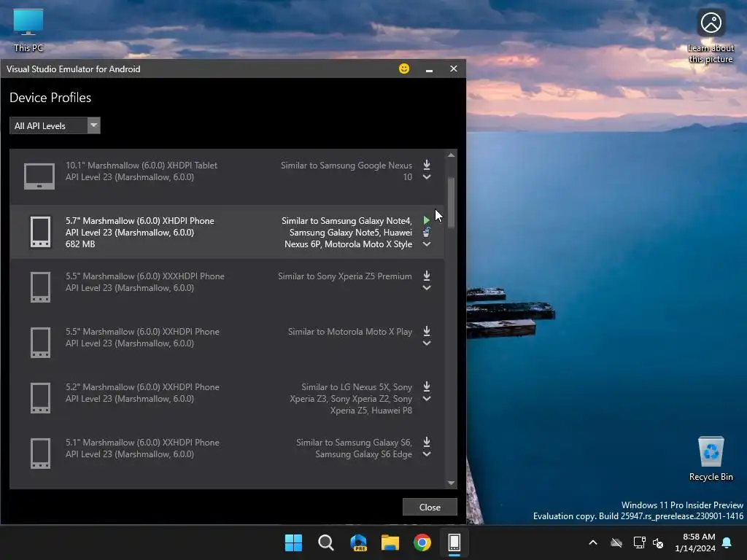Open the All API Levels dropdown
Viewport: 747px width, 560px height.
tap(55, 125)
